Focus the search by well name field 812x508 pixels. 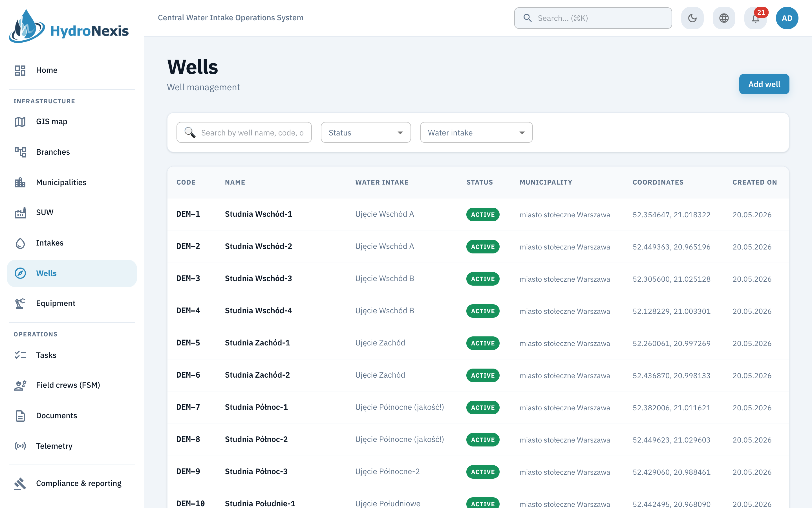click(244, 132)
